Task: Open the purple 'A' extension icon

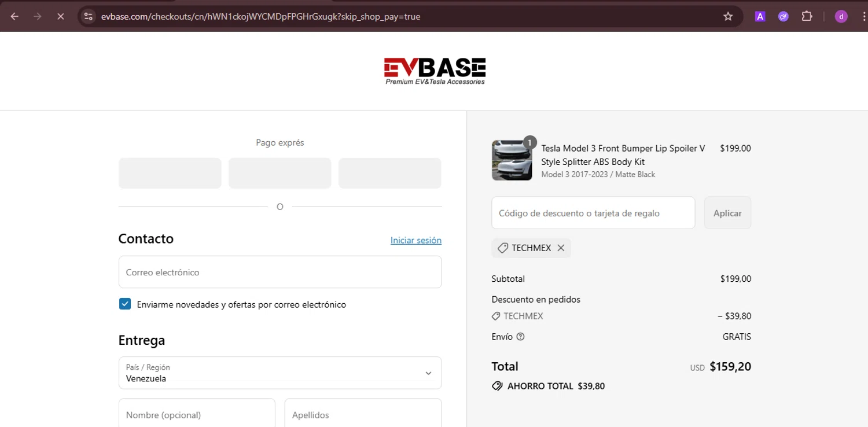Action: [760, 16]
